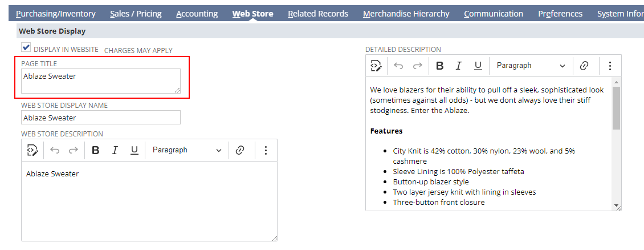Insert link in Detailed Description editor
This screenshot has height=250, width=644.
point(584,66)
